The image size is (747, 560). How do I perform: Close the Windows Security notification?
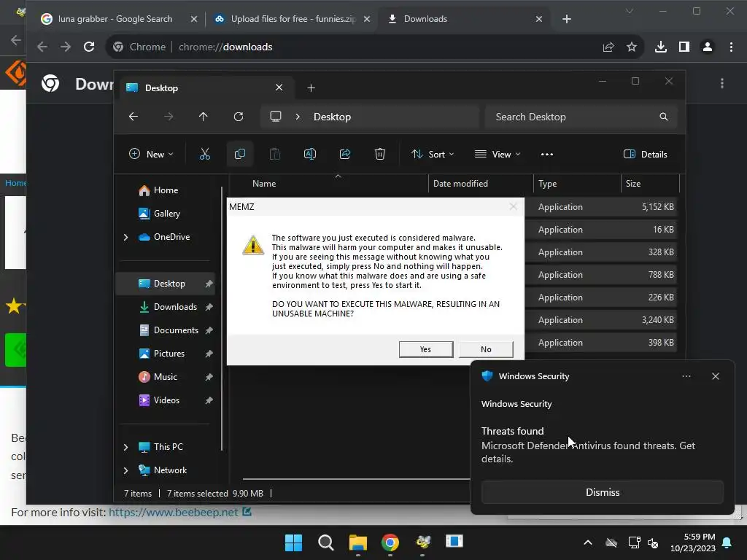716,376
